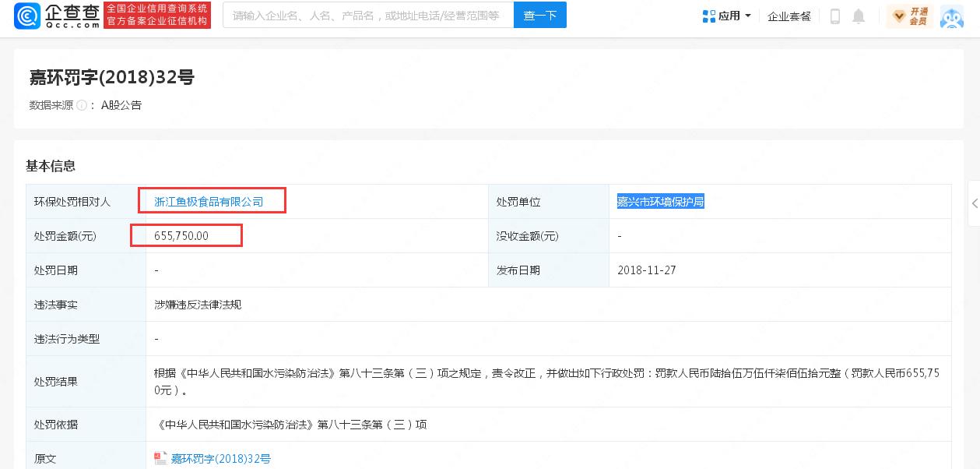Select the highlighted 嘉兴市环境保护局 text

[x=661, y=202]
